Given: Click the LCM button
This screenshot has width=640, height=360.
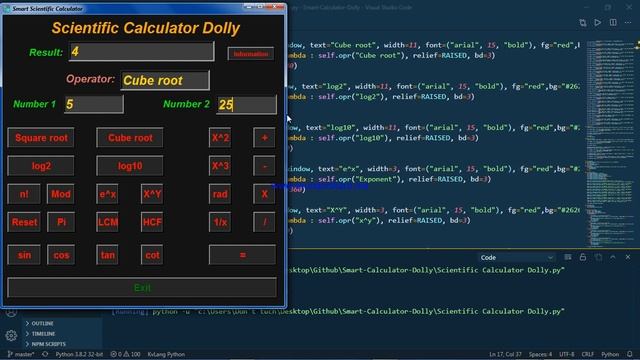Looking at the screenshot, I should tap(107, 222).
